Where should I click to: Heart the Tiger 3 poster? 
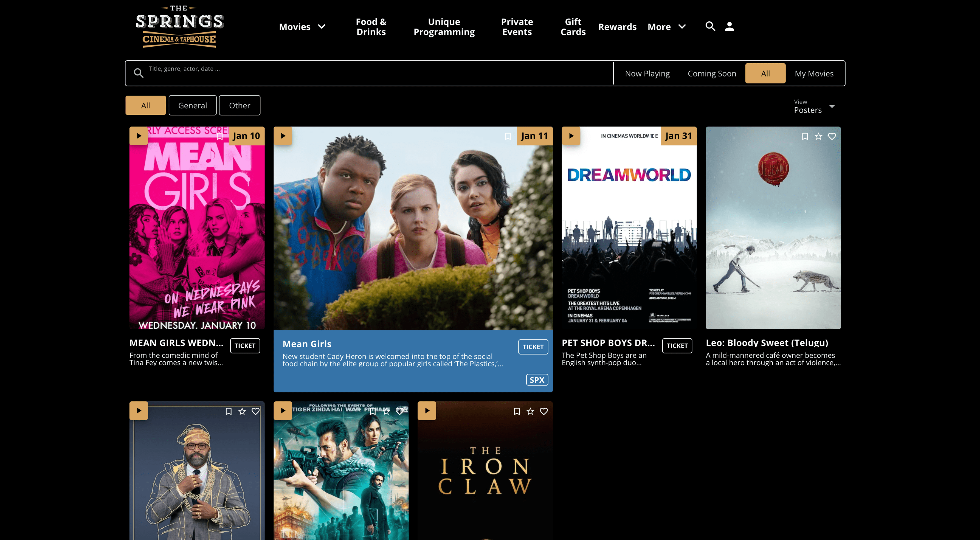click(400, 411)
